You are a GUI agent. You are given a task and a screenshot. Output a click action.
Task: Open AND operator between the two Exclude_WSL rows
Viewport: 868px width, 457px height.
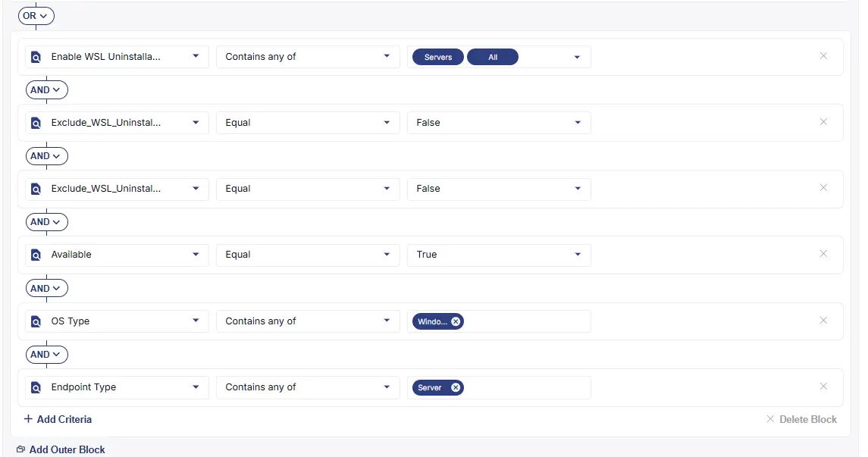pos(46,156)
